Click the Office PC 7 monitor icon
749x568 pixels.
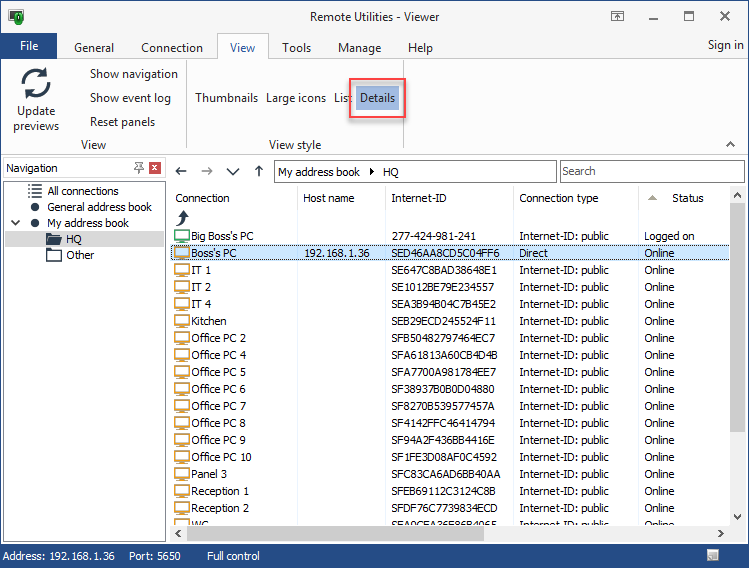[x=182, y=406]
